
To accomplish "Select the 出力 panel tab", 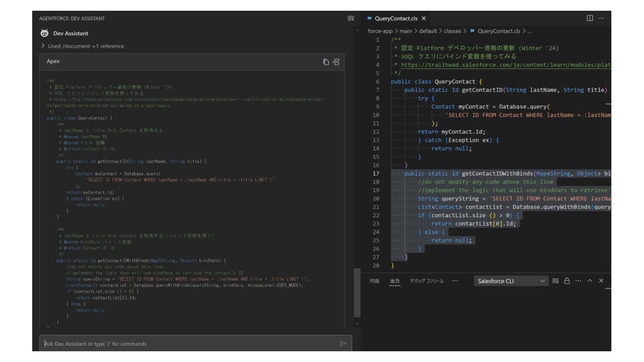I will [394, 281].
